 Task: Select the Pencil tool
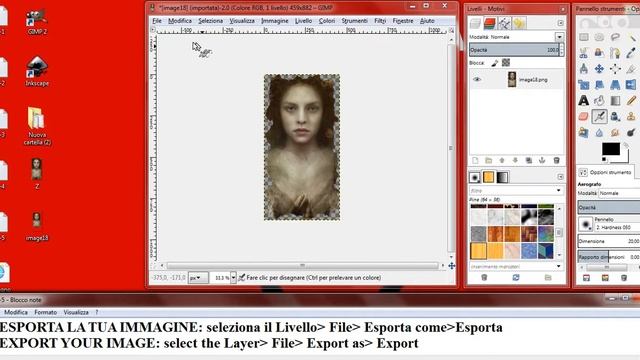click(631, 100)
